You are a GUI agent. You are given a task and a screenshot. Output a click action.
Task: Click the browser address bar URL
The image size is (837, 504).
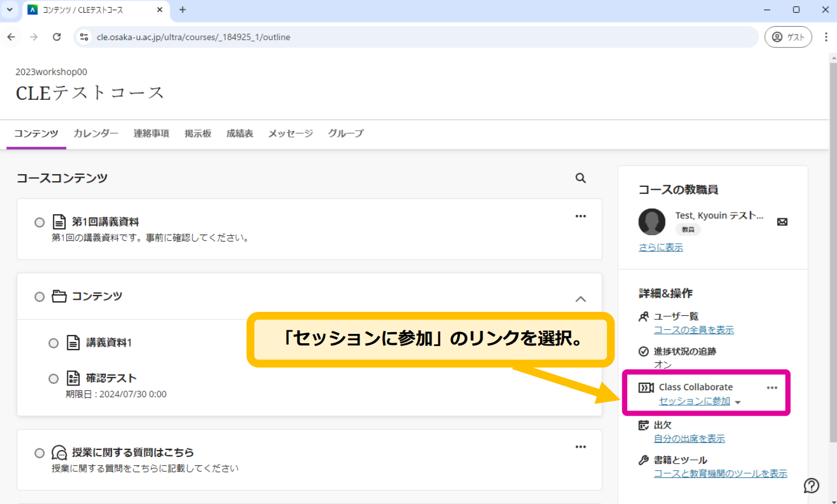click(x=193, y=37)
